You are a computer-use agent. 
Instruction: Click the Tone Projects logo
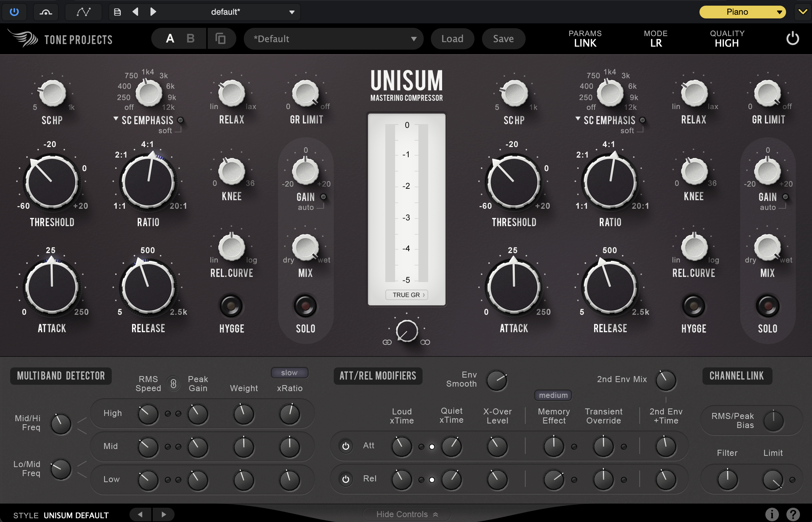click(60, 38)
